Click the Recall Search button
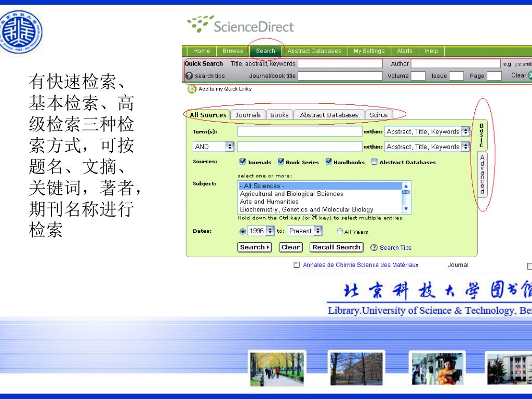Viewport: 532px width, 399px height. (336, 247)
